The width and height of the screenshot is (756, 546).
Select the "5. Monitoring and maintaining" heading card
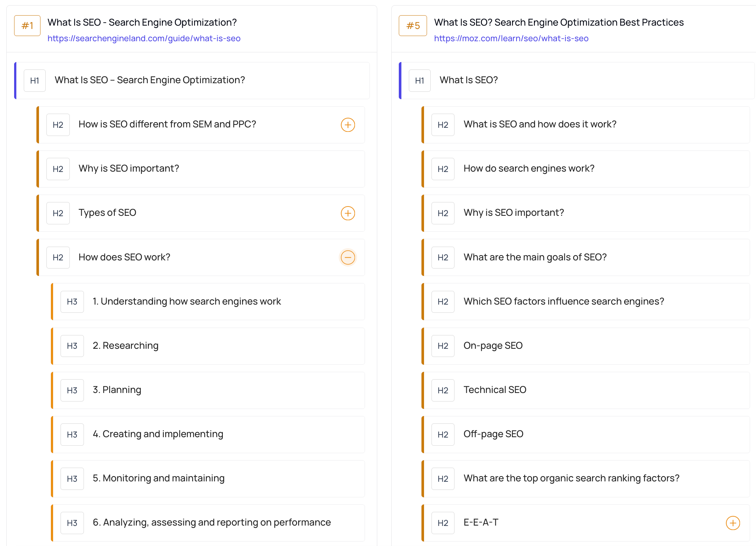208,478
